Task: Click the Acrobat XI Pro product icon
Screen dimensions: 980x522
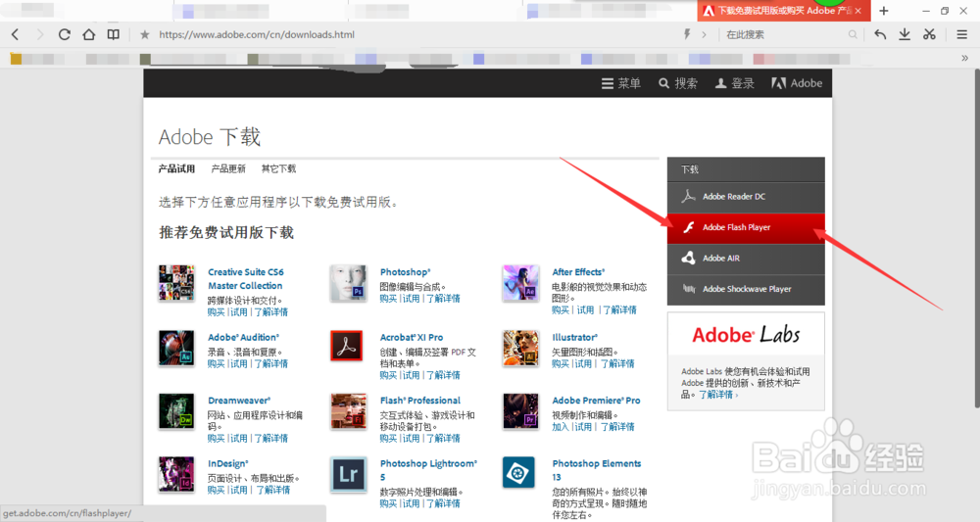Action: tap(346, 346)
